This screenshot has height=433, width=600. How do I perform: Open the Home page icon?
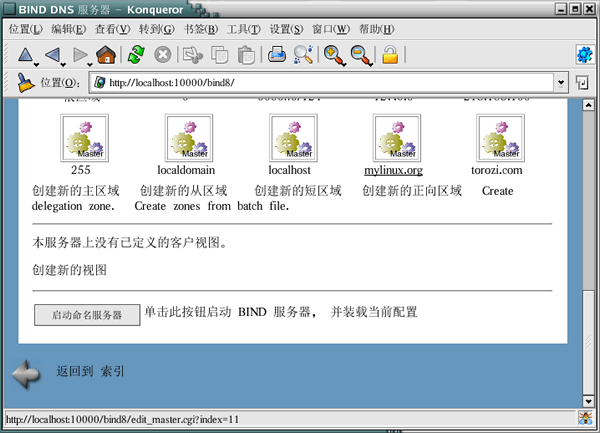tap(106, 55)
